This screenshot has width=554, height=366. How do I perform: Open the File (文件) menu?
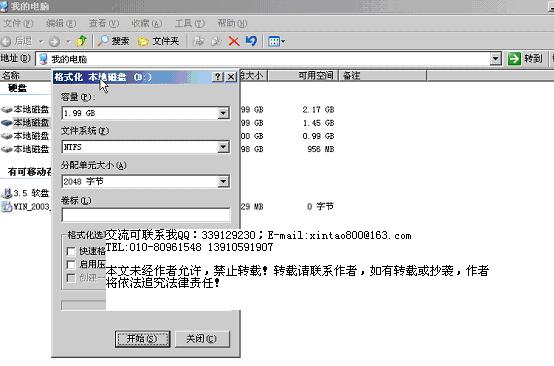(18, 23)
